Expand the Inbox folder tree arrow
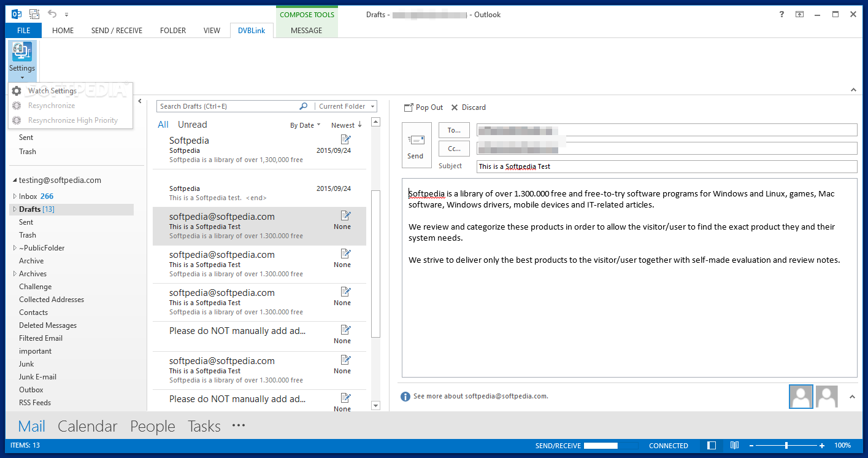The height and width of the screenshot is (458, 868). pos(15,196)
